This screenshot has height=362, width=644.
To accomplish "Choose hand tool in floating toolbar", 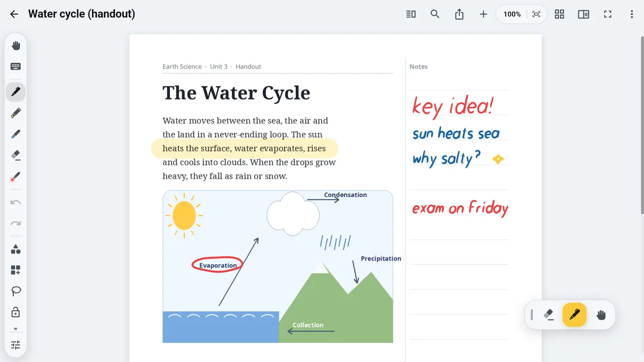I will [x=601, y=315].
